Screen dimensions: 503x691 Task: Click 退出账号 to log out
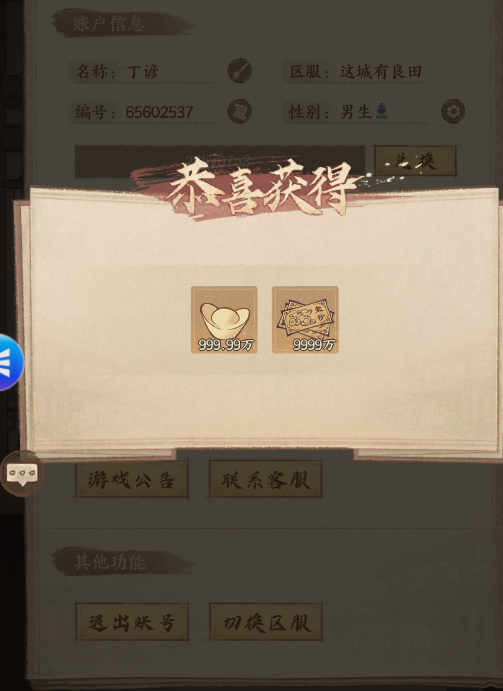(x=132, y=622)
